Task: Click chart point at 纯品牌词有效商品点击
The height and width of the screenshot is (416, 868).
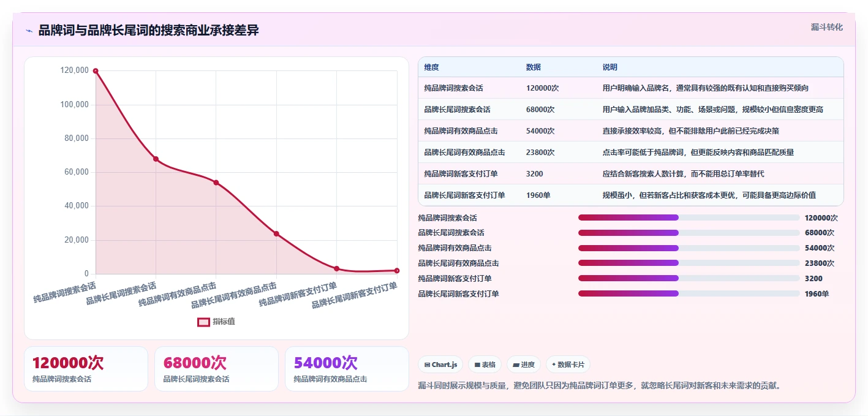Action: (216, 183)
